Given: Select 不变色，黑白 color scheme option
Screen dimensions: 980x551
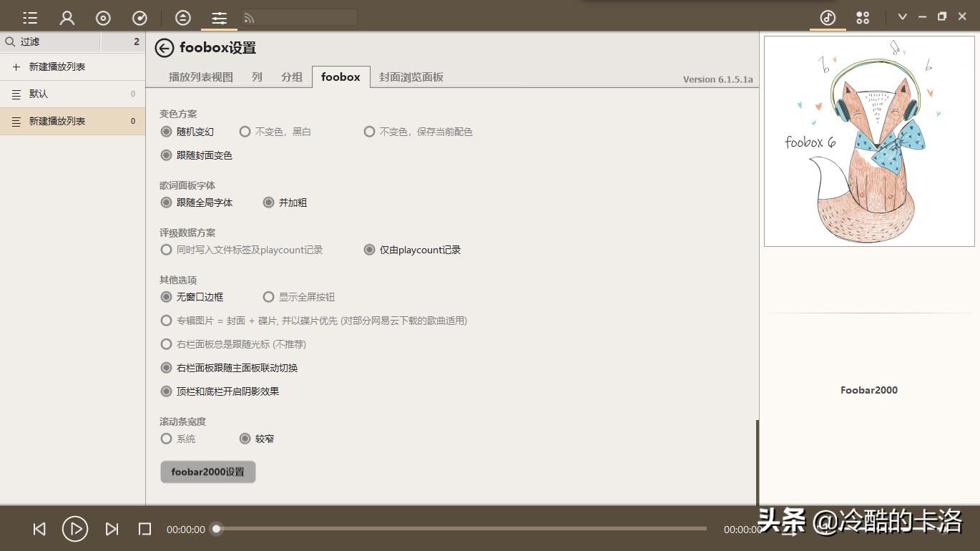Looking at the screenshot, I should (245, 132).
